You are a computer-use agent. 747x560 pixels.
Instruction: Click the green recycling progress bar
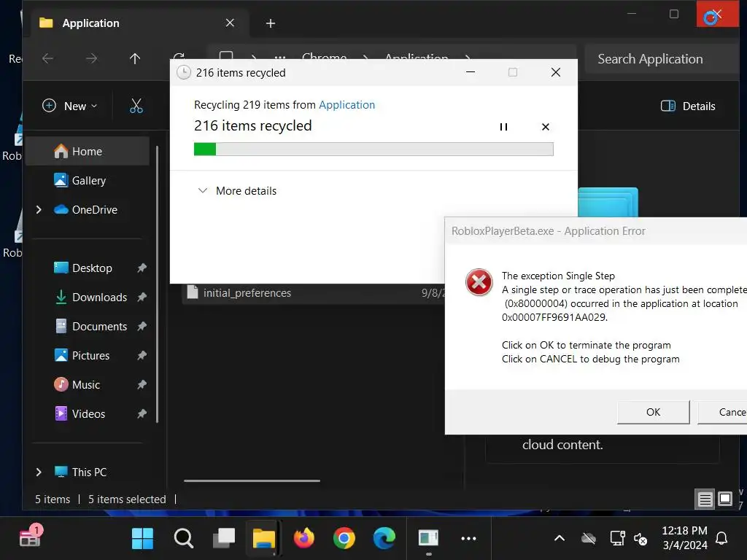pos(373,149)
